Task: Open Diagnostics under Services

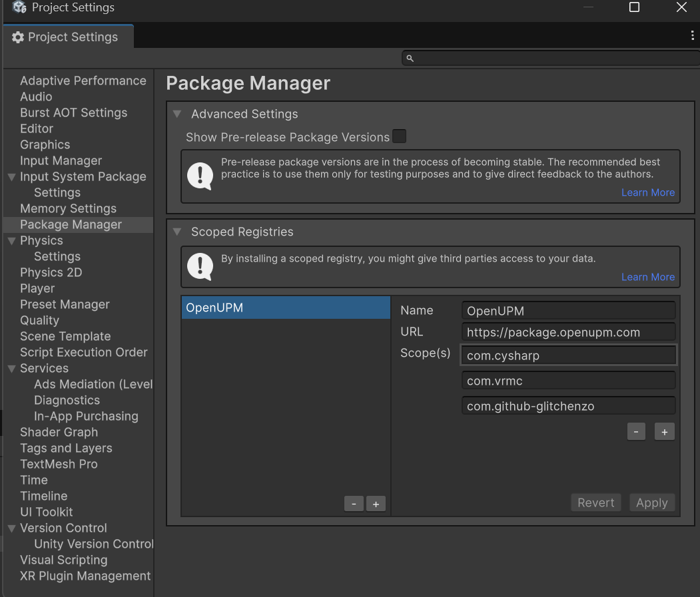Action: pos(67,401)
